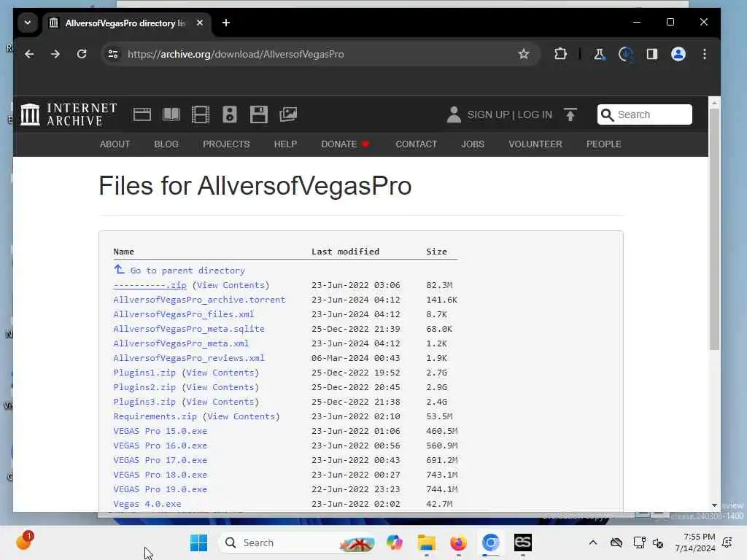Viewport: 747px width, 560px height.
Task: View Contents of Plugins2.zip
Action: pyautogui.click(x=220, y=387)
